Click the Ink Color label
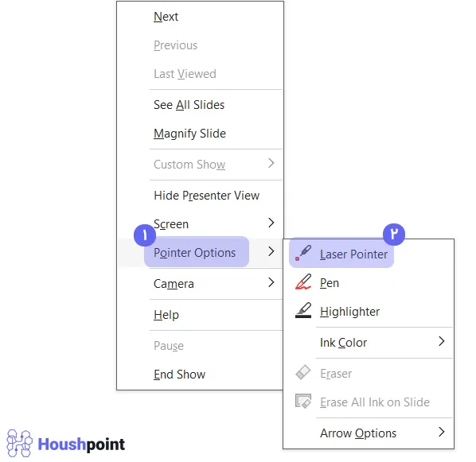Viewport: 476px width, 462px height. click(x=343, y=343)
